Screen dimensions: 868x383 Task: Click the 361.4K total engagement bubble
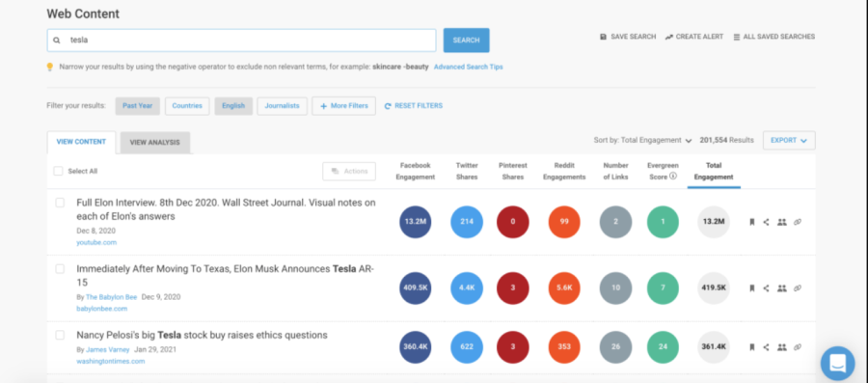point(714,347)
